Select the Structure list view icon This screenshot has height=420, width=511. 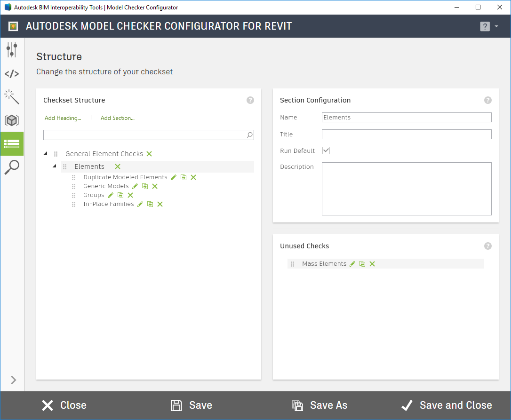[12, 144]
